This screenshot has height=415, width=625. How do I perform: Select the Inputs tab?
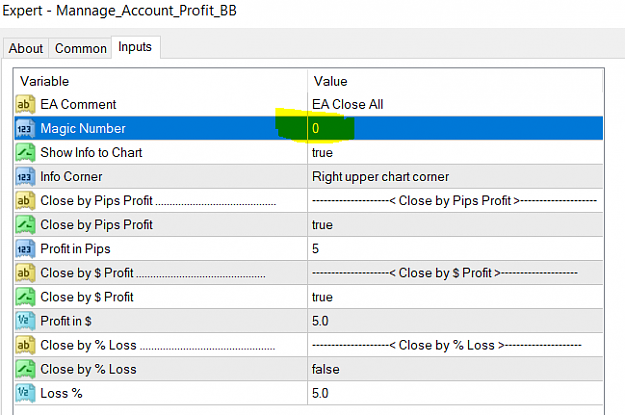point(135,47)
